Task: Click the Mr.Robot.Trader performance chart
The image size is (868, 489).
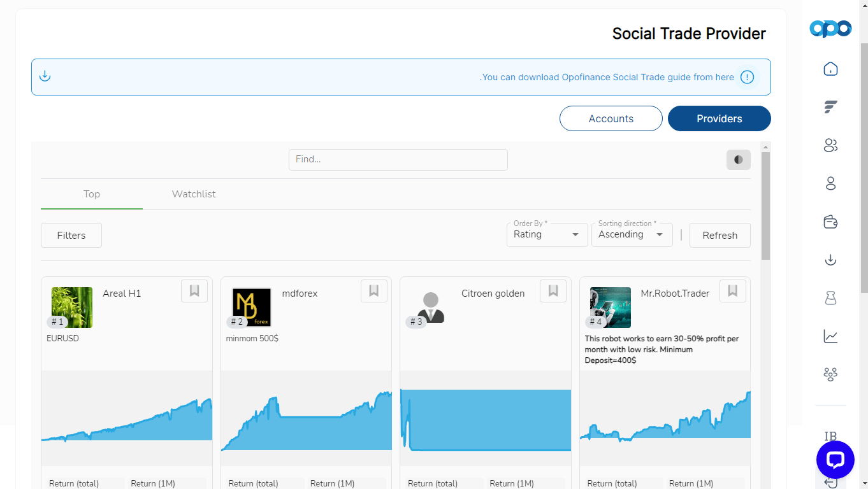Action: pos(665,418)
